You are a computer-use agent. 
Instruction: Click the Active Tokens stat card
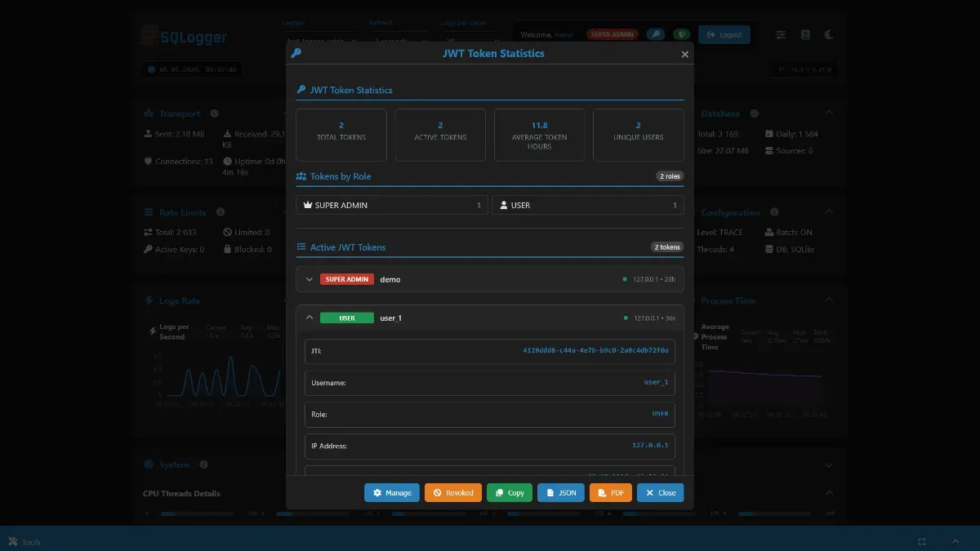440,135
